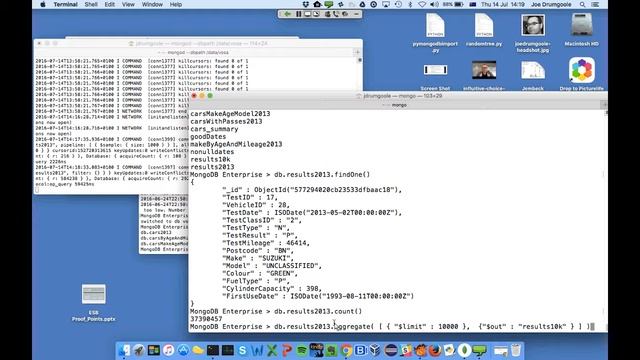Click db.results2013.findOne() command text

[322, 174]
